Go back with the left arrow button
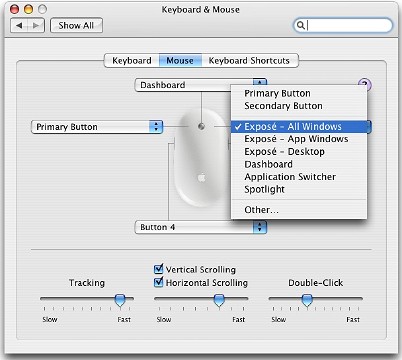 [19, 26]
